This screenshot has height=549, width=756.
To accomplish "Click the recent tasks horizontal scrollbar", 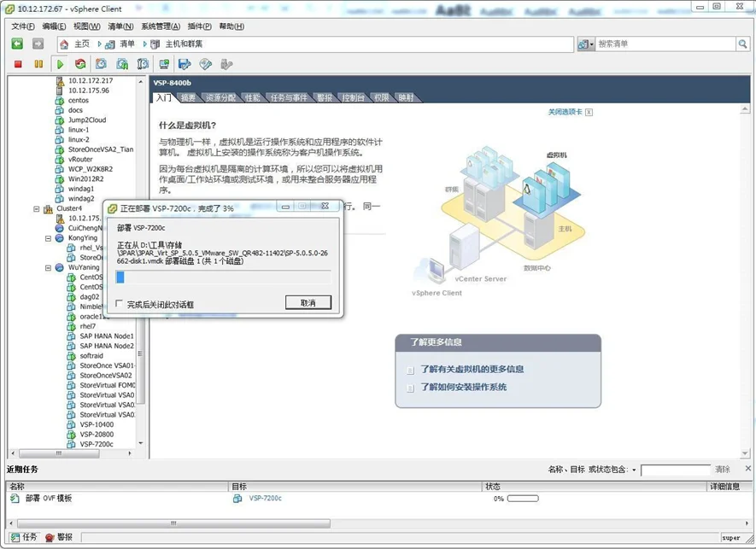I will [173, 523].
